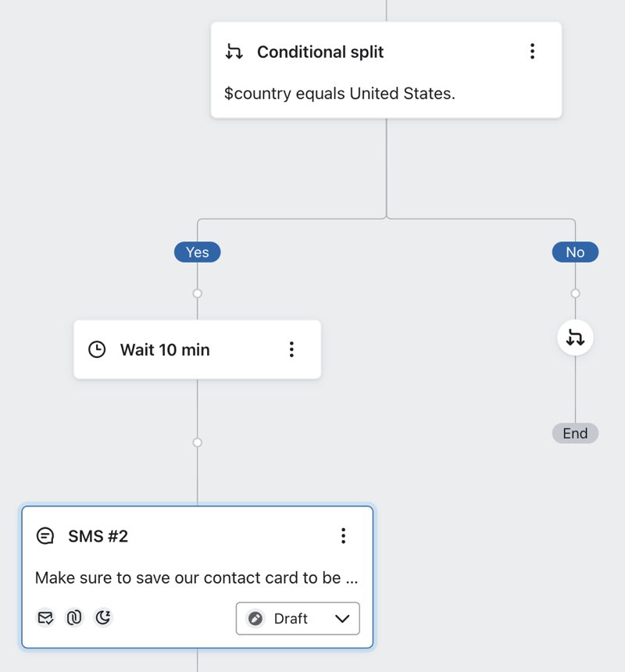Click the smart sending envelope icon on SMS #2

click(x=45, y=618)
